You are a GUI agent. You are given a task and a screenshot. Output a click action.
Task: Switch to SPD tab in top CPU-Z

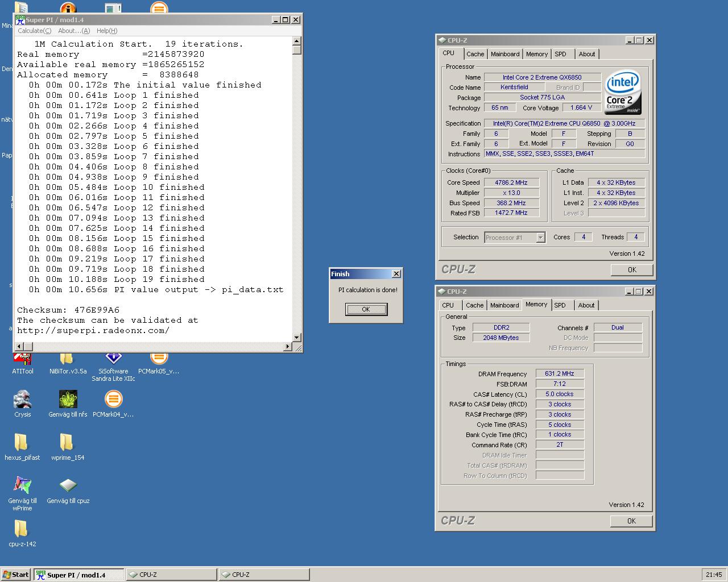(561, 54)
